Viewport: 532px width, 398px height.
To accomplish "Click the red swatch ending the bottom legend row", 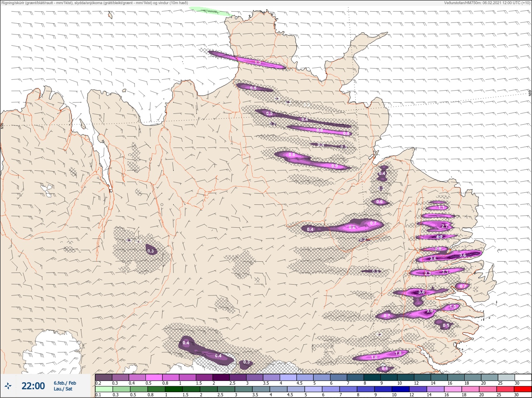I will (x=523, y=389).
